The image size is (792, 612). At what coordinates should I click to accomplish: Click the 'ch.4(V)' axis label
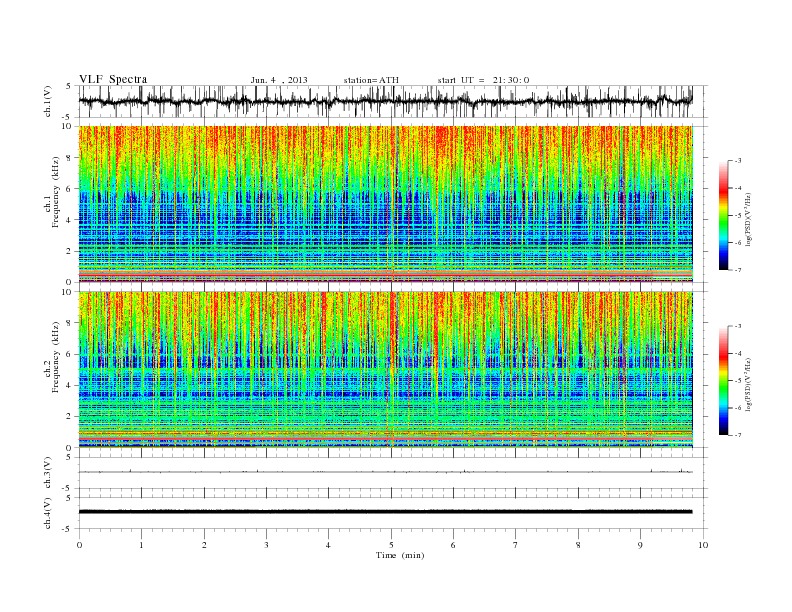(49, 513)
